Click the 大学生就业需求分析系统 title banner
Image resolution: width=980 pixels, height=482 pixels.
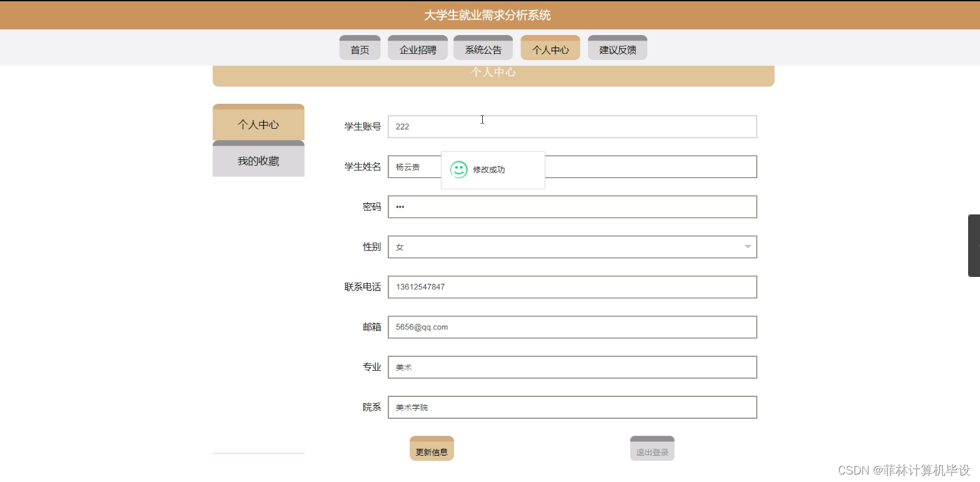[490, 14]
